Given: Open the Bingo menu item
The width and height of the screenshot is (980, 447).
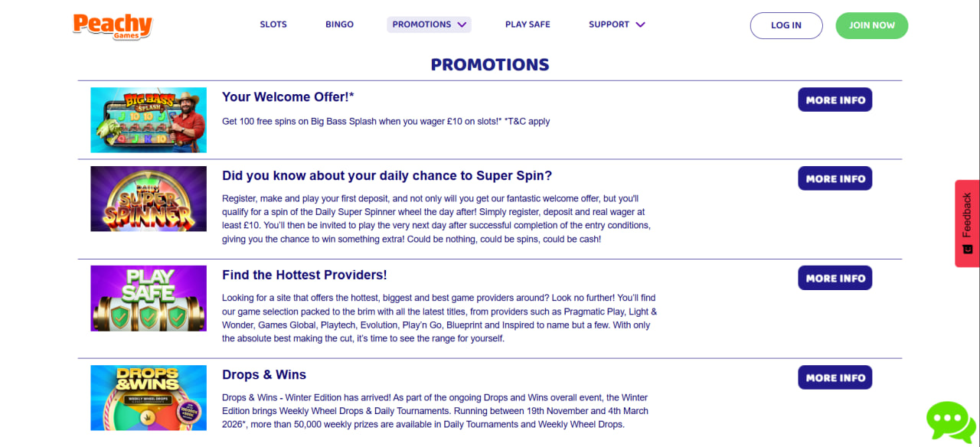Looking at the screenshot, I should [x=339, y=24].
